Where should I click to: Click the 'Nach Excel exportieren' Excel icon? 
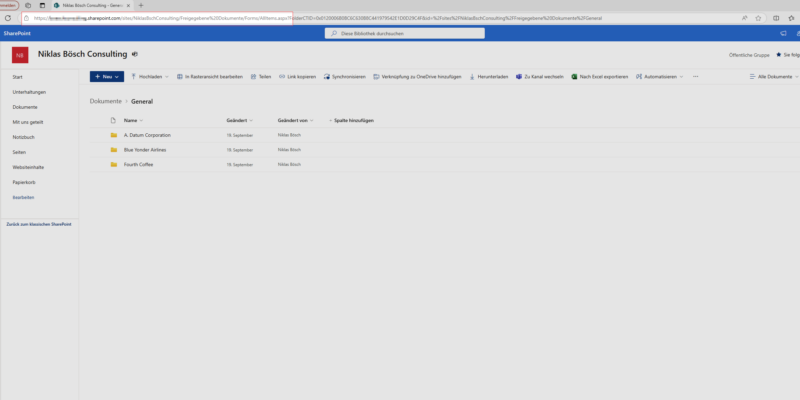tap(574, 77)
